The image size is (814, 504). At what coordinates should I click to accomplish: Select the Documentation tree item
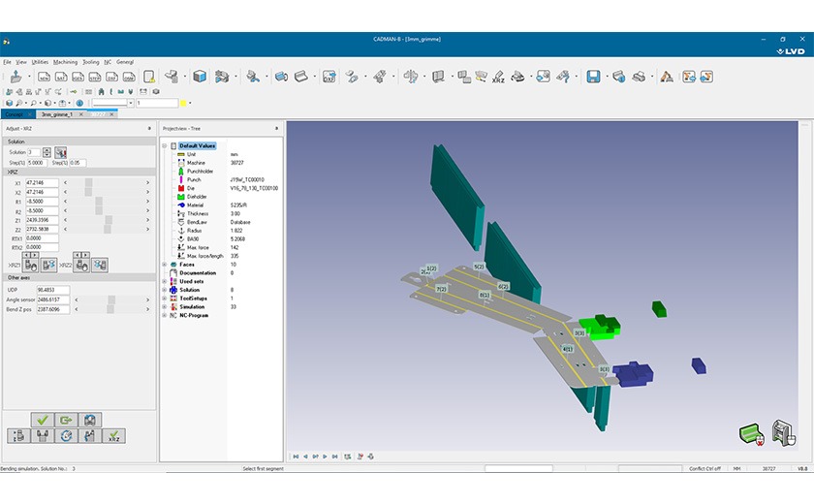198,272
